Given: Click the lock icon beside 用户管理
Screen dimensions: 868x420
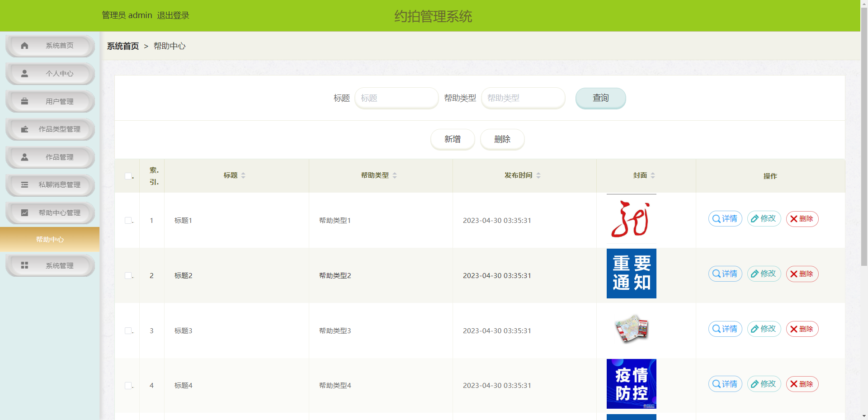Looking at the screenshot, I should click(24, 101).
